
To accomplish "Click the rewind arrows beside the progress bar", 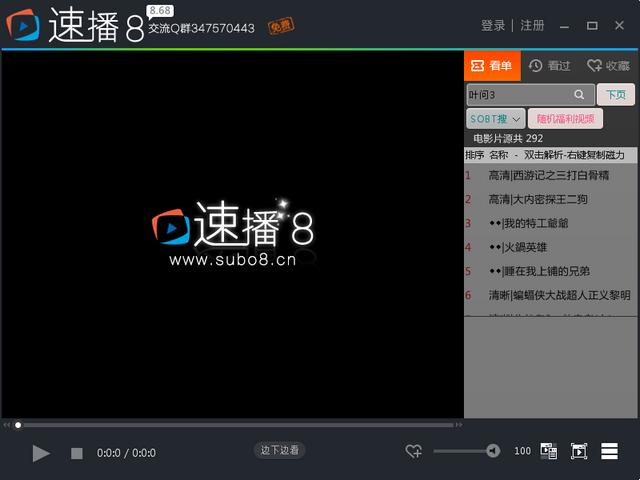I will coord(6,425).
